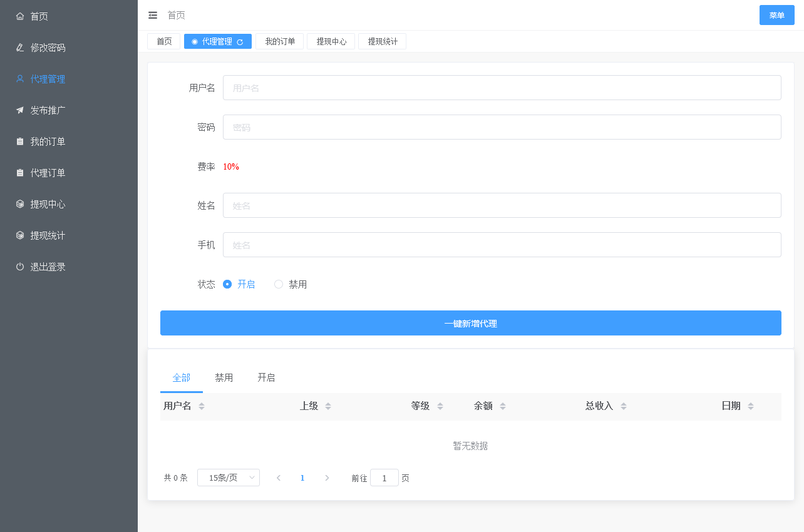Switch to the 禁用 list filter tab
Screen dimensions: 804x532
(224, 377)
